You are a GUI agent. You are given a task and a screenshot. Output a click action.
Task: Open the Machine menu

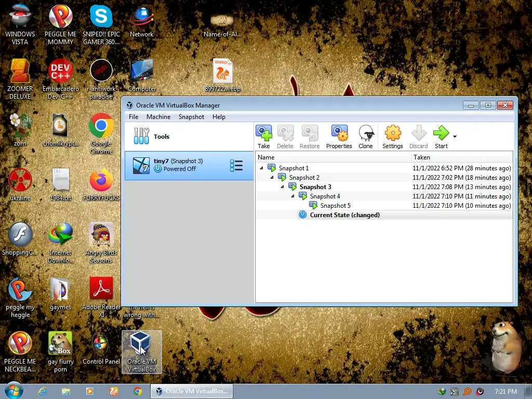[158, 117]
